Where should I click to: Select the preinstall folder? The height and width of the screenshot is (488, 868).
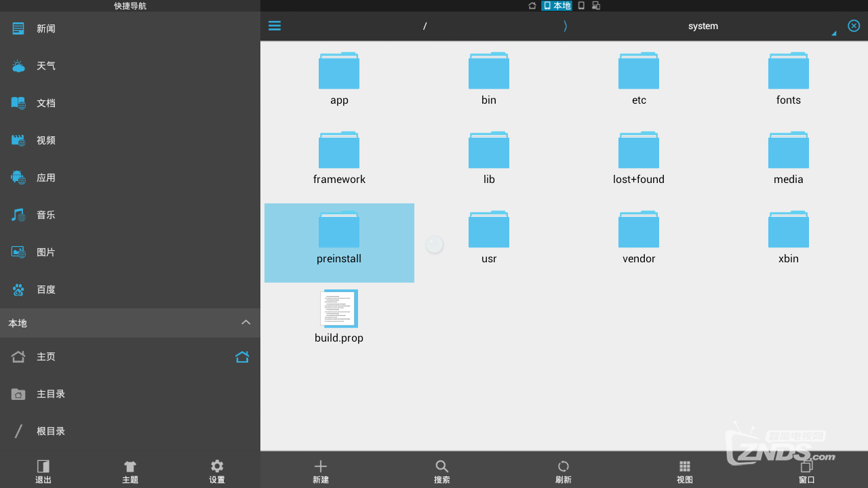click(x=339, y=243)
